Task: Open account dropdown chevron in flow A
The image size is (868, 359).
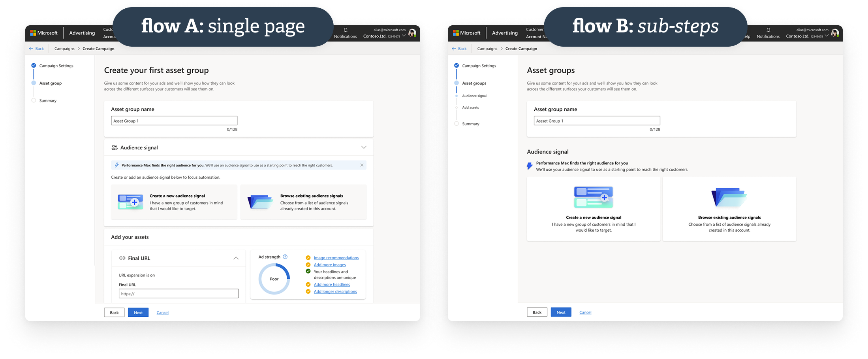Action: click(x=404, y=36)
